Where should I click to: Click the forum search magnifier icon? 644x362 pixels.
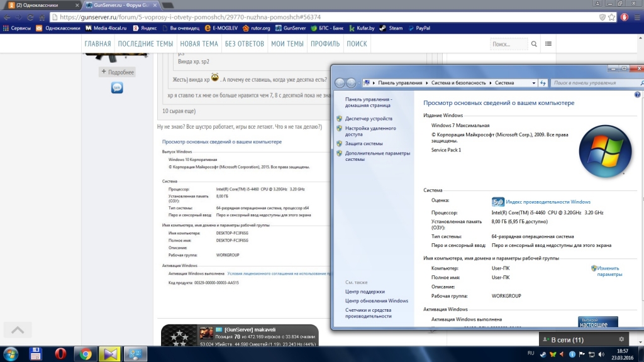click(x=534, y=44)
